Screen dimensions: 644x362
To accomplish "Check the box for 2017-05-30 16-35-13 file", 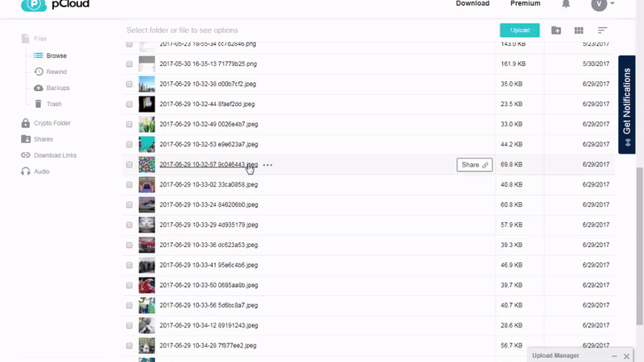I will 130,64.
